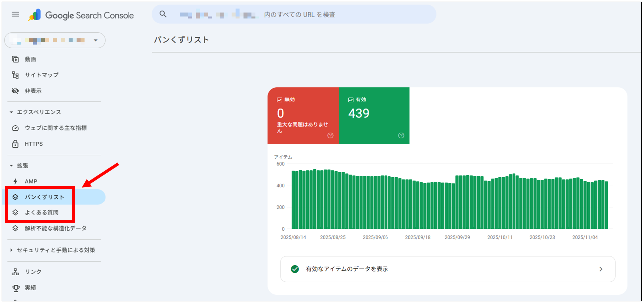Click the パンくずリスト breadcrumbs icon
The height and width of the screenshot is (303, 644).
(16, 196)
